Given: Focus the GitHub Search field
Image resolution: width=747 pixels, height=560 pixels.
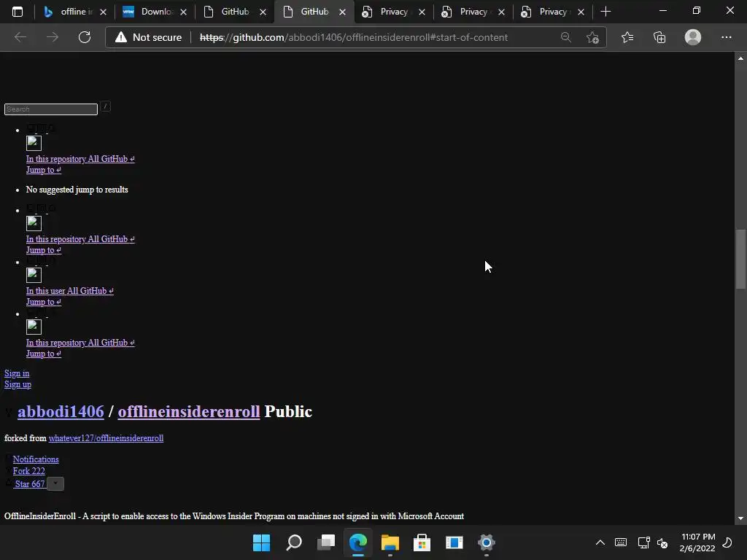Looking at the screenshot, I should pyautogui.click(x=51, y=109).
